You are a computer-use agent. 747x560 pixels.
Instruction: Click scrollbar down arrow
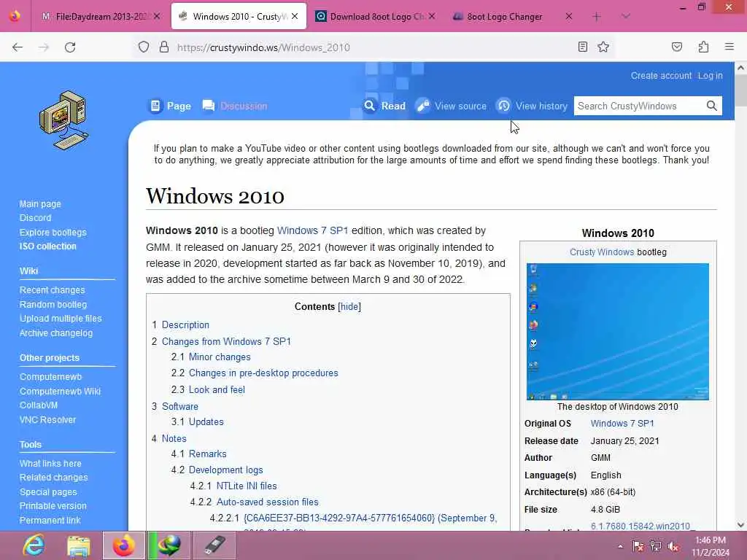[741, 525]
